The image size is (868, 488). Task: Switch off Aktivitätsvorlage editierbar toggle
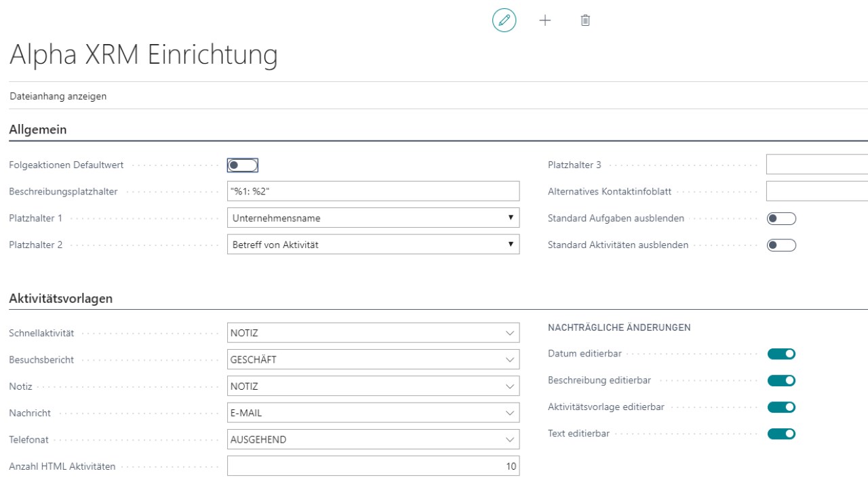(781, 407)
